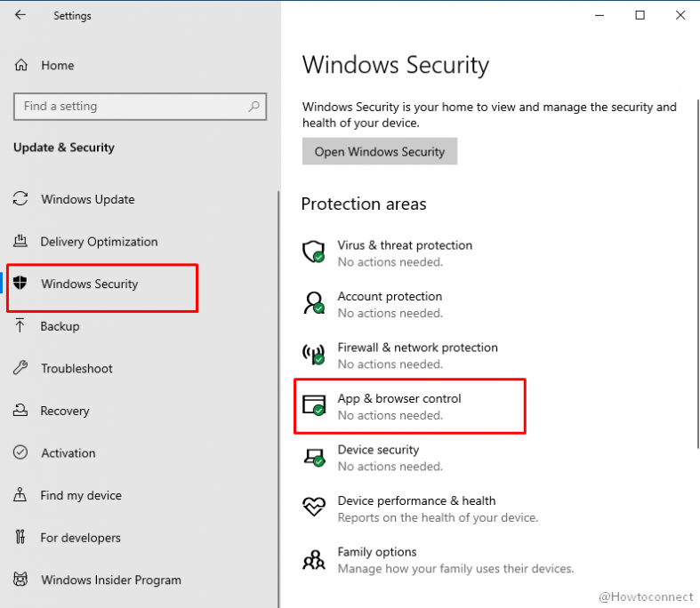
Task: Click the Open Windows Security button
Action: tap(380, 151)
